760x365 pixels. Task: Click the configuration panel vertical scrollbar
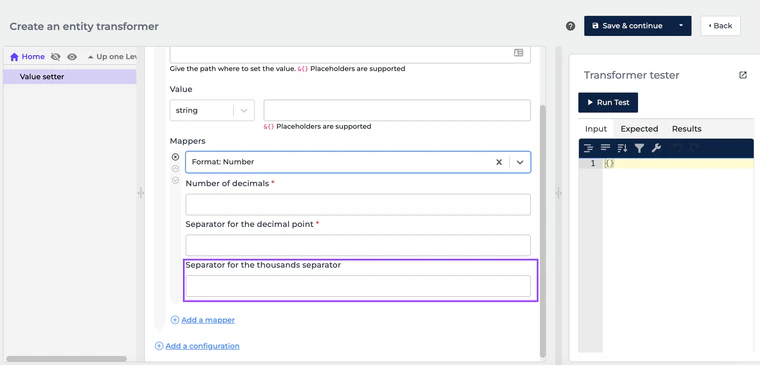pyautogui.click(x=542, y=231)
